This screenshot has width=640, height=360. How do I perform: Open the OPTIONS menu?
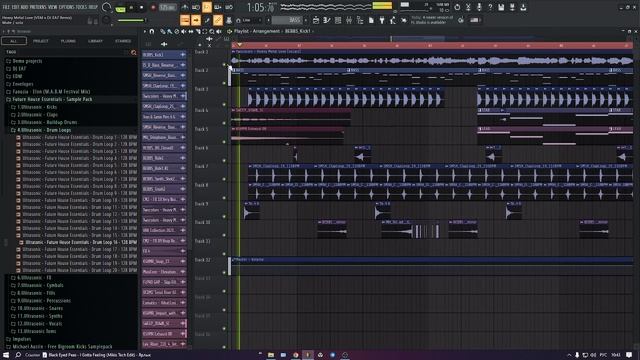coord(67,7)
